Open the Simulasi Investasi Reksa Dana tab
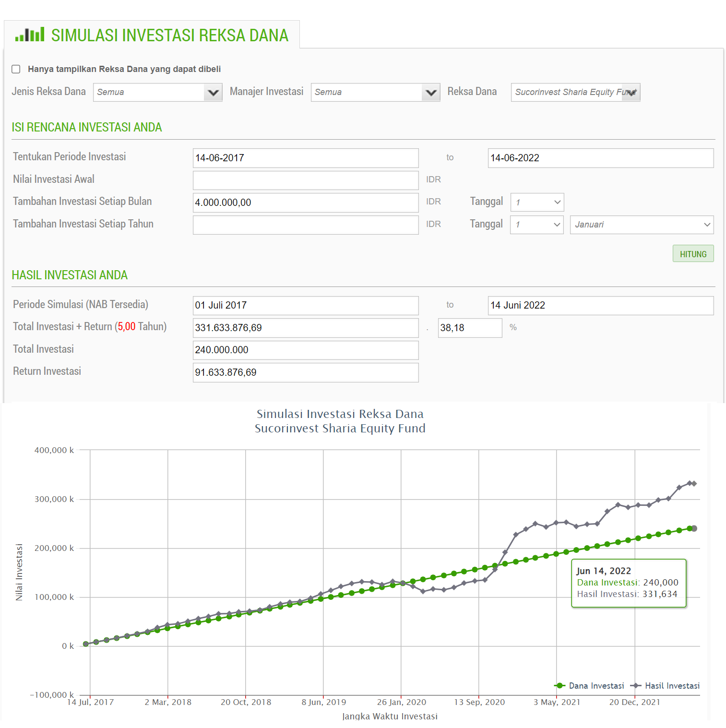This screenshot has height=728, width=726. tap(152, 35)
